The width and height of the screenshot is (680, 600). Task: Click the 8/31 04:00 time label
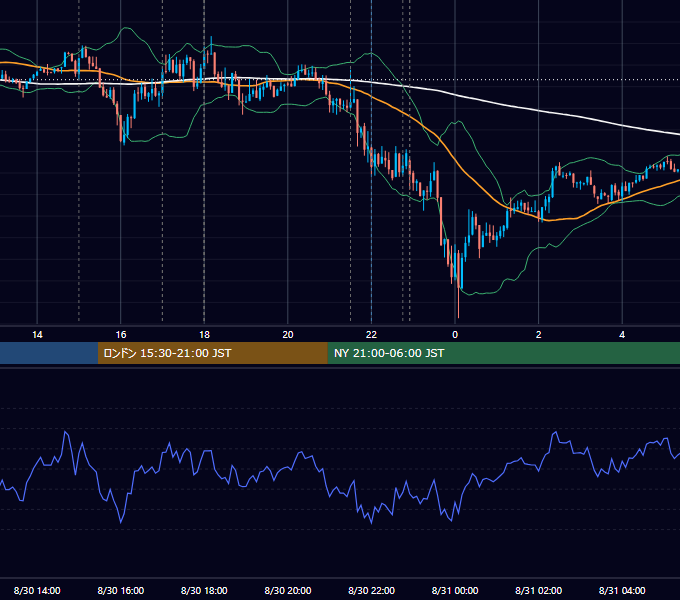pyautogui.click(x=622, y=590)
